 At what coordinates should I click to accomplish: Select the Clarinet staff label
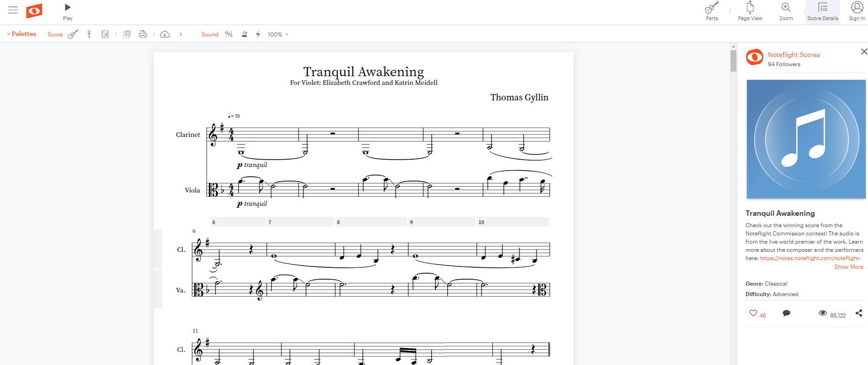coord(188,135)
